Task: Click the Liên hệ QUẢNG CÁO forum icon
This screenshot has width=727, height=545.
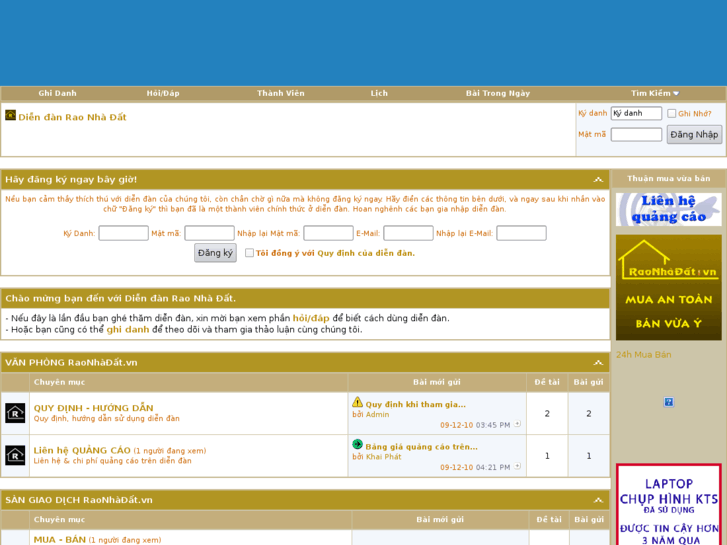Action: point(15,455)
